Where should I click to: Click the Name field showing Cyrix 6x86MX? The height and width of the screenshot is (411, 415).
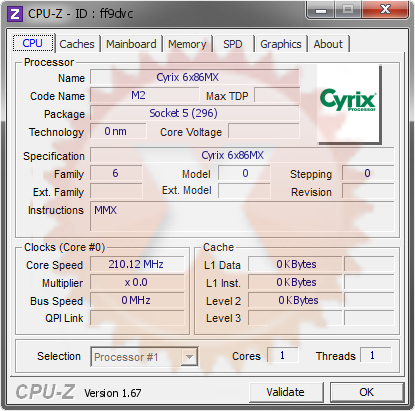[x=195, y=77]
